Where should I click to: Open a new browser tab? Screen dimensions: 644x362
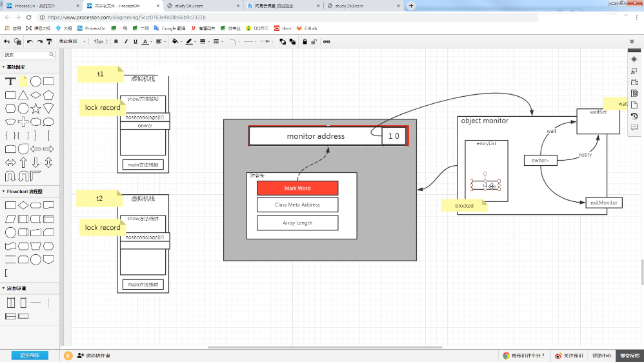point(411,6)
